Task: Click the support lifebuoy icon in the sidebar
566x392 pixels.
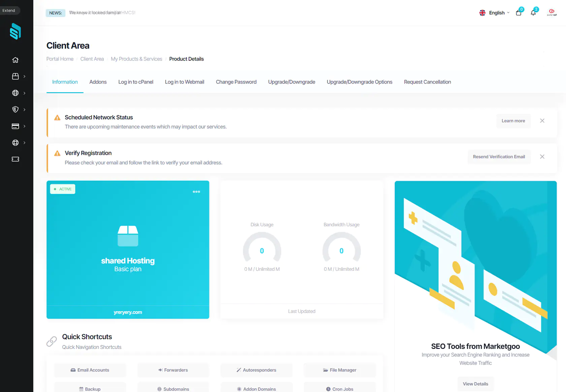Action: 15,142
